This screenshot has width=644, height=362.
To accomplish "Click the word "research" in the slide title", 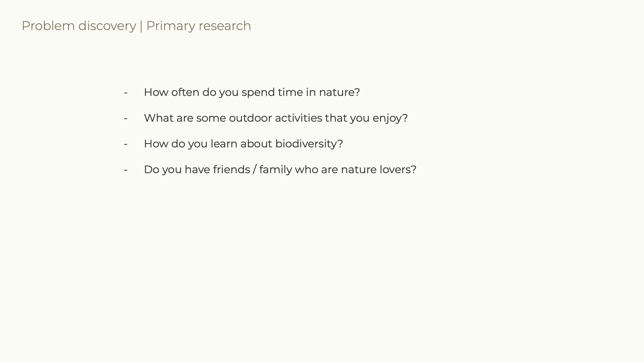I will click(225, 26).
